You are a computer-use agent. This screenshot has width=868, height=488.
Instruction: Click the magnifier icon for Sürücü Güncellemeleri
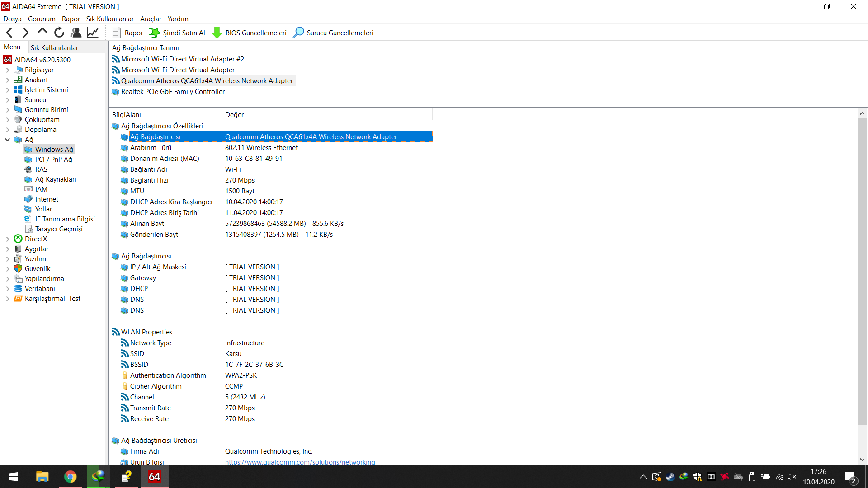click(x=298, y=32)
